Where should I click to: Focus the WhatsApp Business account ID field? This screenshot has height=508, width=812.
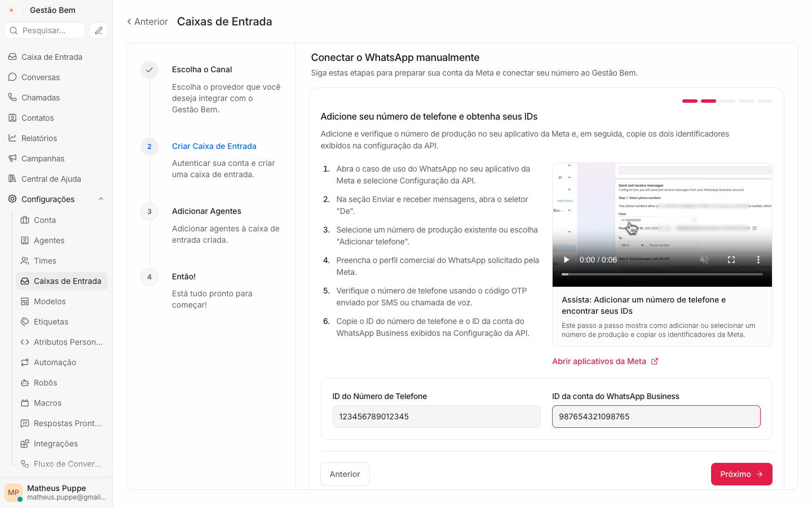point(656,417)
